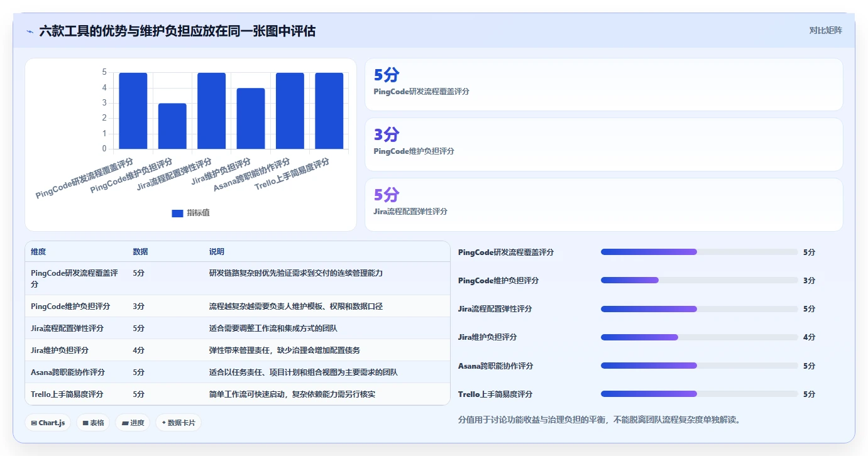Click the 表格 tag chip
868x456 pixels.
[x=93, y=423]
